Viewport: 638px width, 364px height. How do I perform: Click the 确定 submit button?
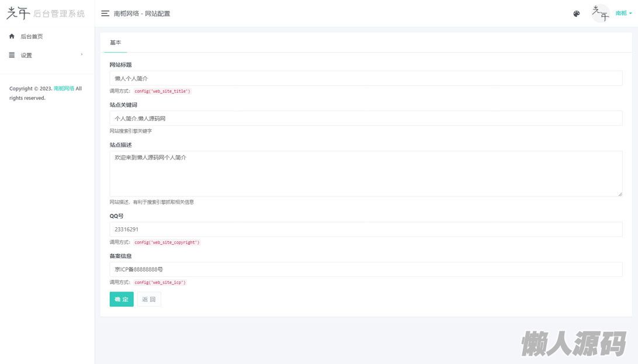pos(122,299)
